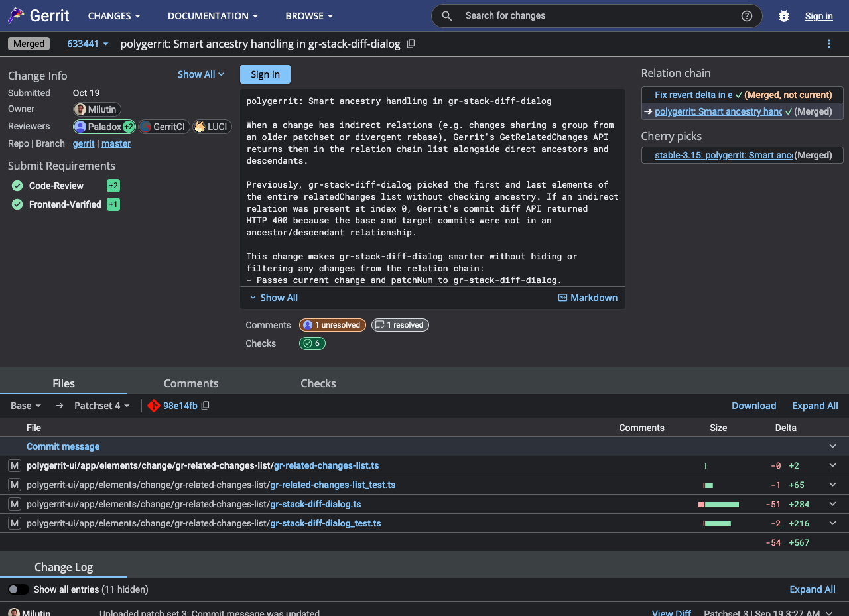Click the 1 resolved comments chip
849x616 pixels.
tap(400, 325)
